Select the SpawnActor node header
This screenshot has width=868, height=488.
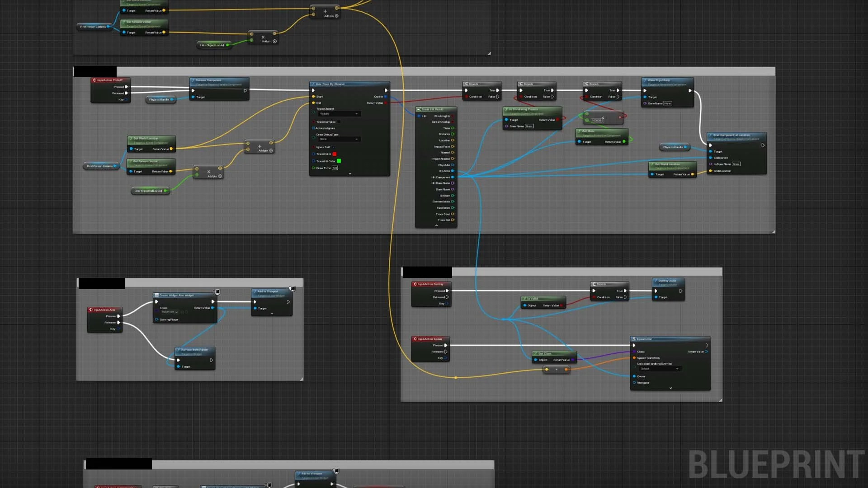(x=670, y=339)
